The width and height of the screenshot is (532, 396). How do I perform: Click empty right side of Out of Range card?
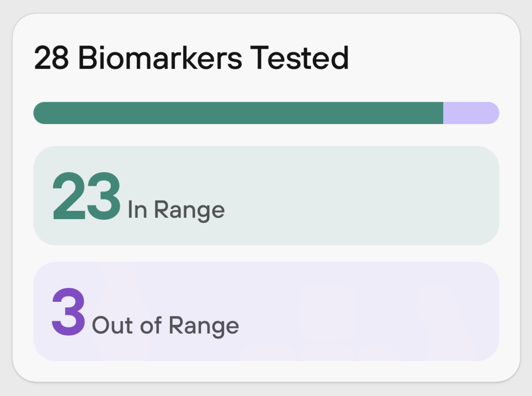click(x=374, y=312)
